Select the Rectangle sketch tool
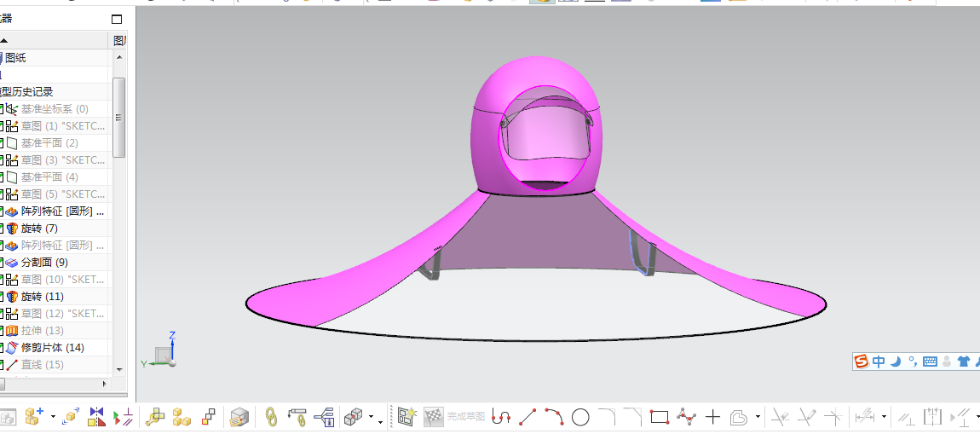This screenshot has height=434, width=980. 660,416
